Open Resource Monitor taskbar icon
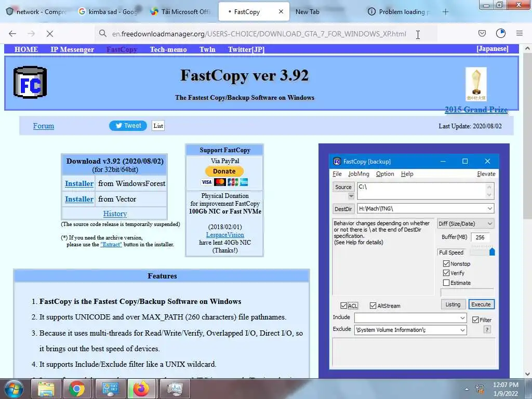The width and height of the screenshot is (532, 399). pyautogui.click(x=175, y=389)
